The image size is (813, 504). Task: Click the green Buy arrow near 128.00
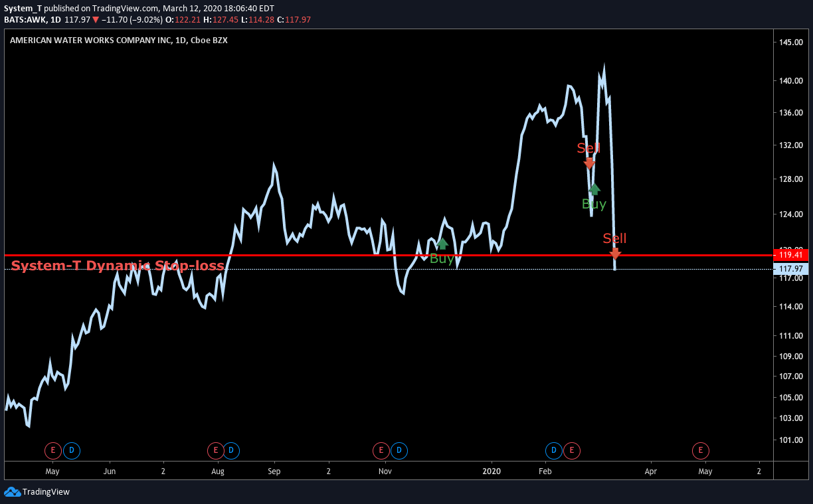(594, 189)
